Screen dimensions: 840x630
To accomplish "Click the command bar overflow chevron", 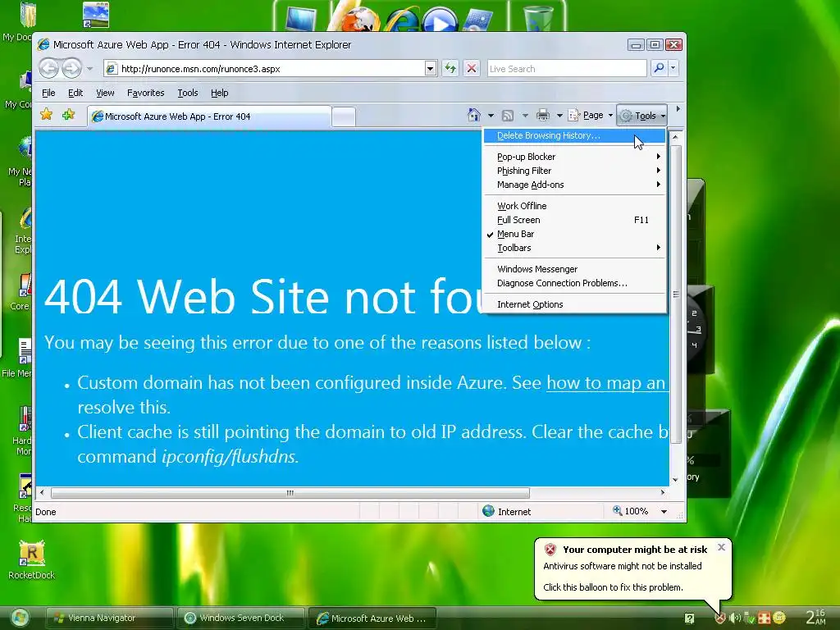I will click(678, 109).
